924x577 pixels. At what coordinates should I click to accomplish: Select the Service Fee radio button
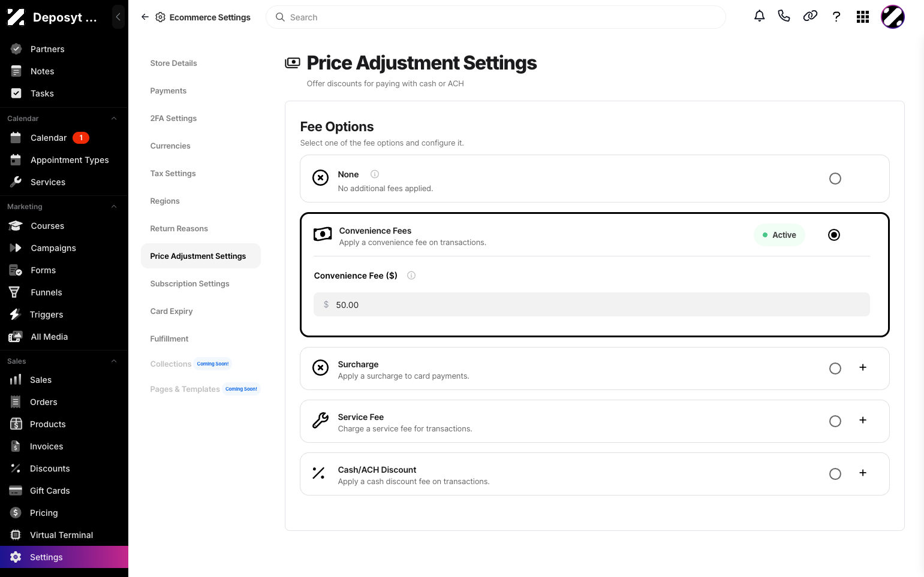pos(835,421)
